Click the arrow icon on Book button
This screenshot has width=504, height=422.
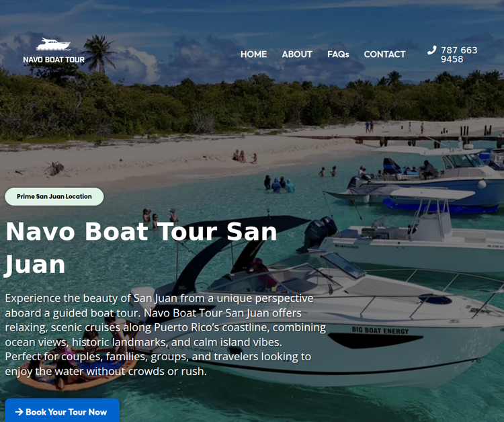point(19,412)
